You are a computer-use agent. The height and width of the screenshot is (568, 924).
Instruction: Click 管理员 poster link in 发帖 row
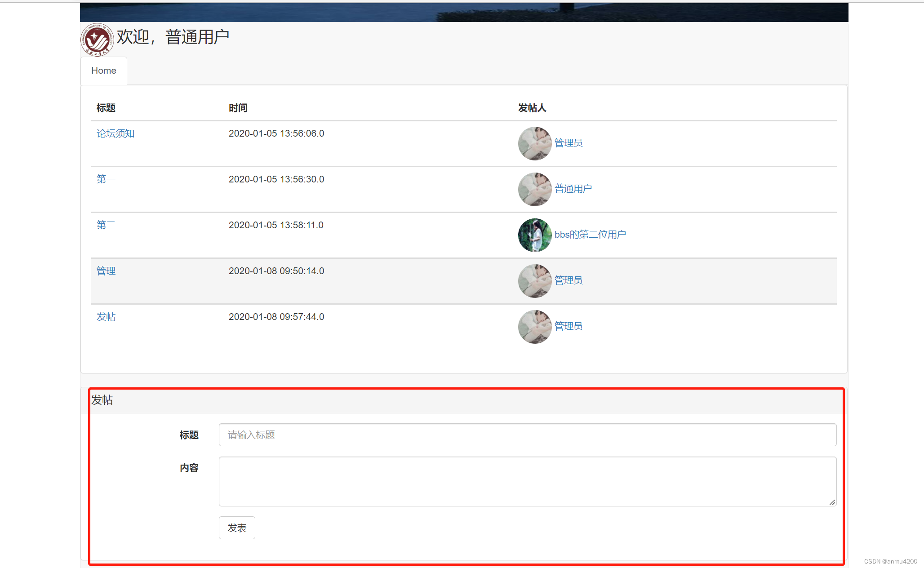569,326
